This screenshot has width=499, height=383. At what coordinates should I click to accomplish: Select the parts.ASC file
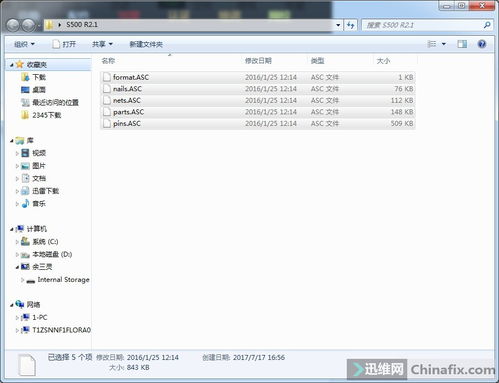point(258,112)
